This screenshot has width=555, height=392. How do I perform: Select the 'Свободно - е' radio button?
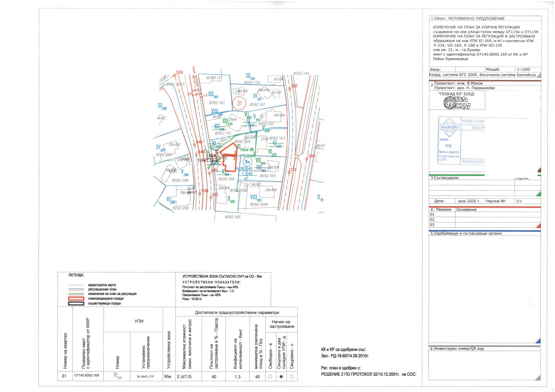(270, 376)
